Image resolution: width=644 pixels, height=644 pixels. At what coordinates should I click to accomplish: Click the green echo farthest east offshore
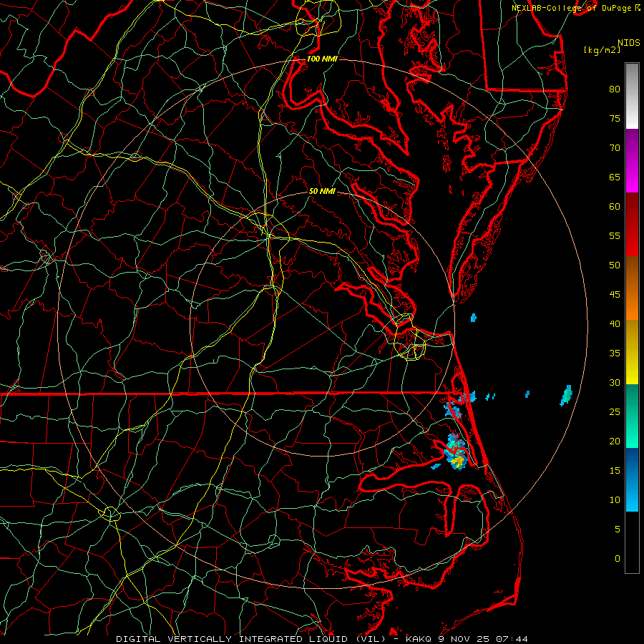(x=567, y=395)
